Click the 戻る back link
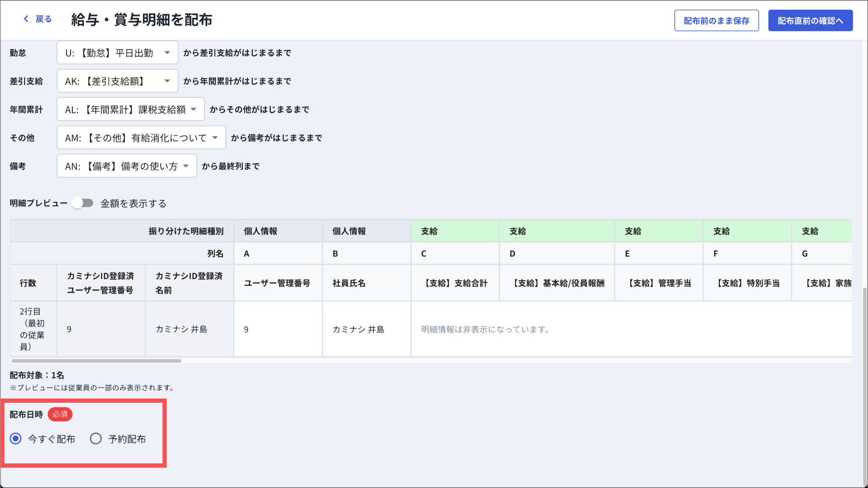Image resolution: width=868 pixels, height=488 pixels. point(43,19)
